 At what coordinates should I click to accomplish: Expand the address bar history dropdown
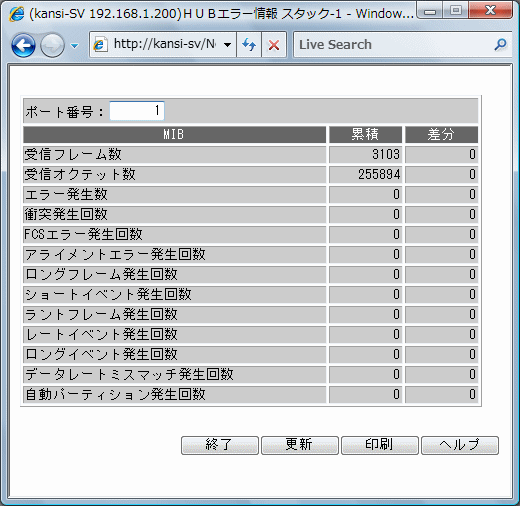[227, 44]
